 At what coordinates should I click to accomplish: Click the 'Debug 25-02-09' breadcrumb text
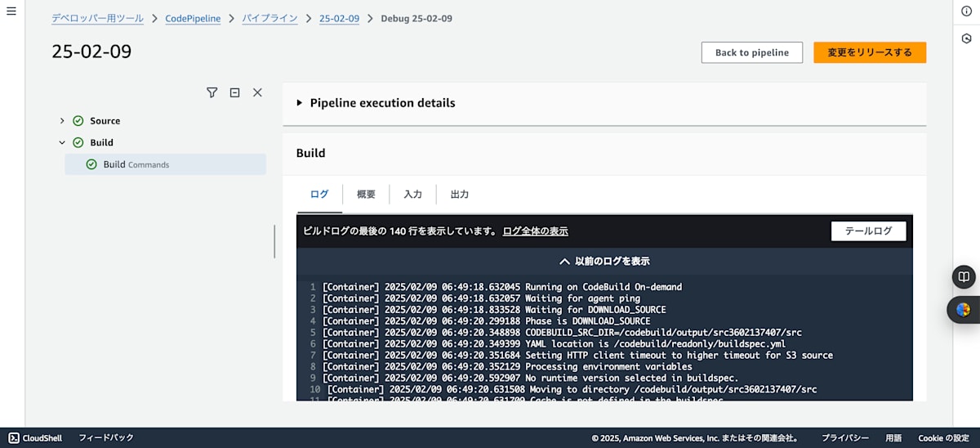416,18
